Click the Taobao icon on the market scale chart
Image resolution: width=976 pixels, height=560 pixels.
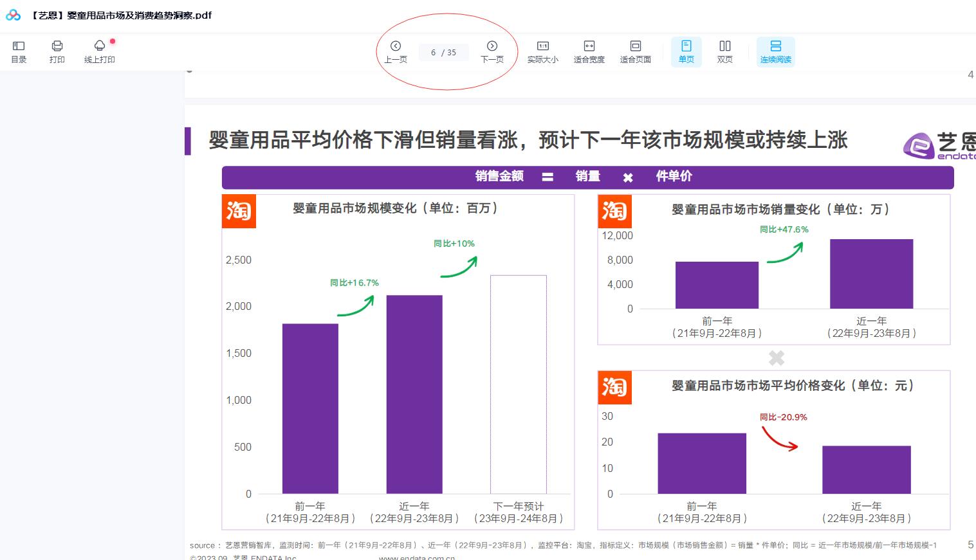[x=239, y=211]
